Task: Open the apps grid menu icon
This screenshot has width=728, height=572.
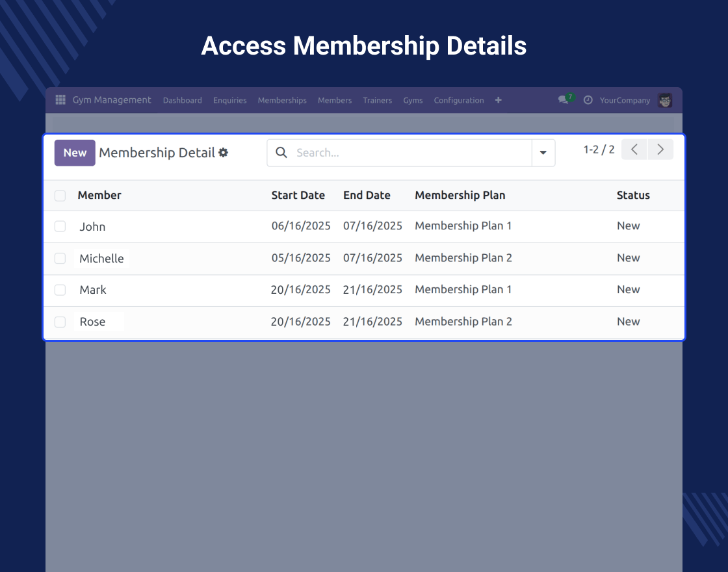Action: point(60,100)
